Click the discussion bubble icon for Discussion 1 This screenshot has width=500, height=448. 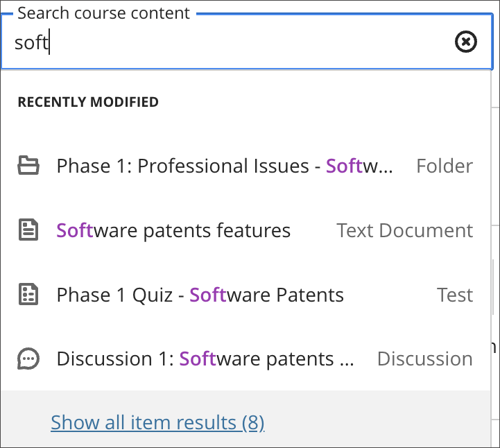28,359
